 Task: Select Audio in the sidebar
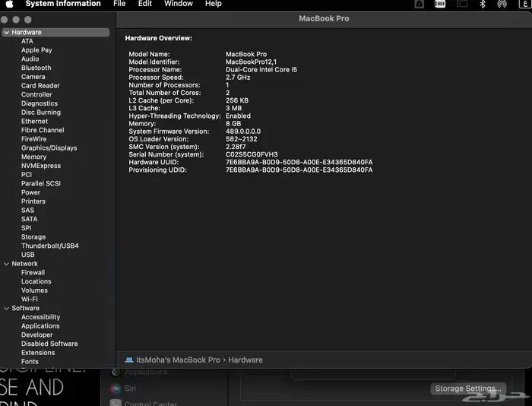[30, 59]
